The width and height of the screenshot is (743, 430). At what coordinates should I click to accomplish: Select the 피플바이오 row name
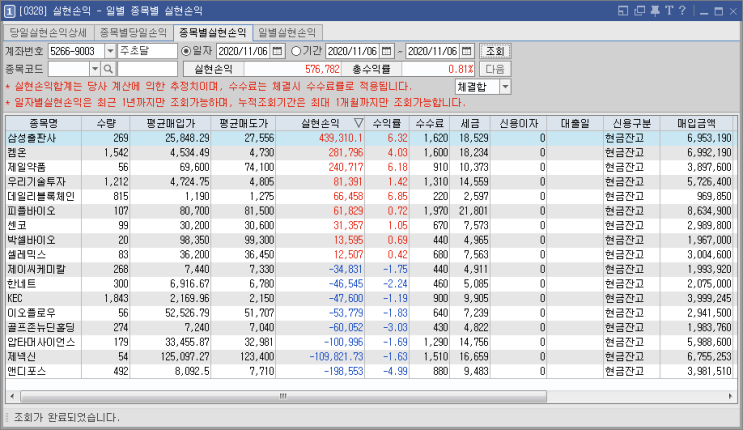point(31,211)
